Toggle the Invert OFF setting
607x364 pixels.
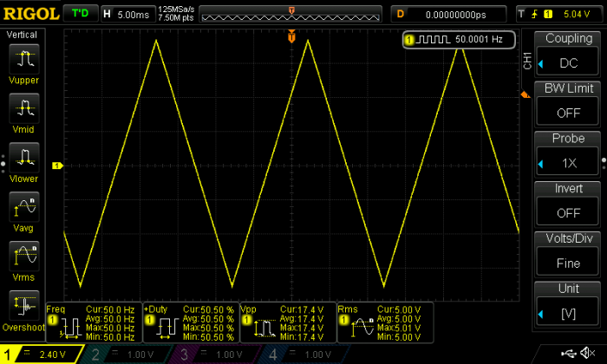click(568, 212)
